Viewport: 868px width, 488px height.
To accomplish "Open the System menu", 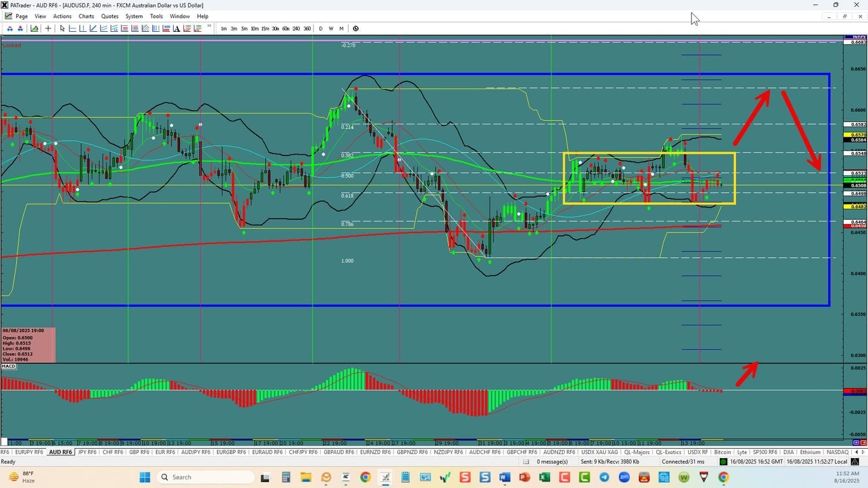I will pyautogui.click(x=134, y=16).
